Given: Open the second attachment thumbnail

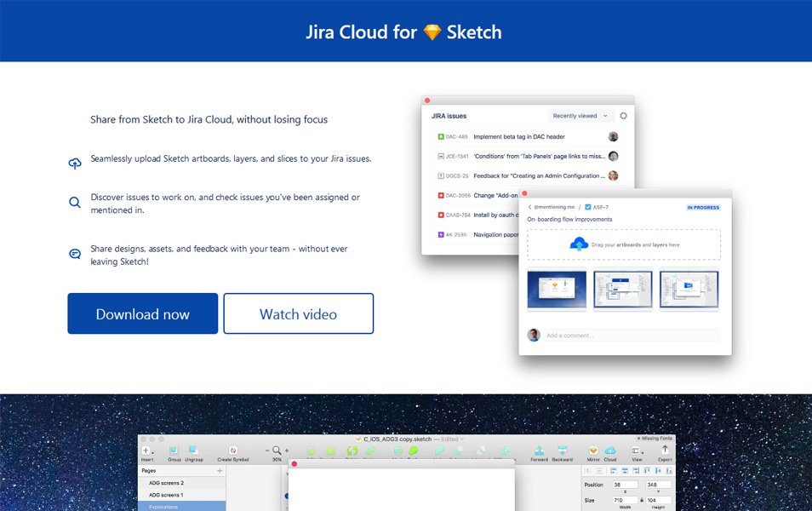Looking at the screenshot, I should 623,290.
